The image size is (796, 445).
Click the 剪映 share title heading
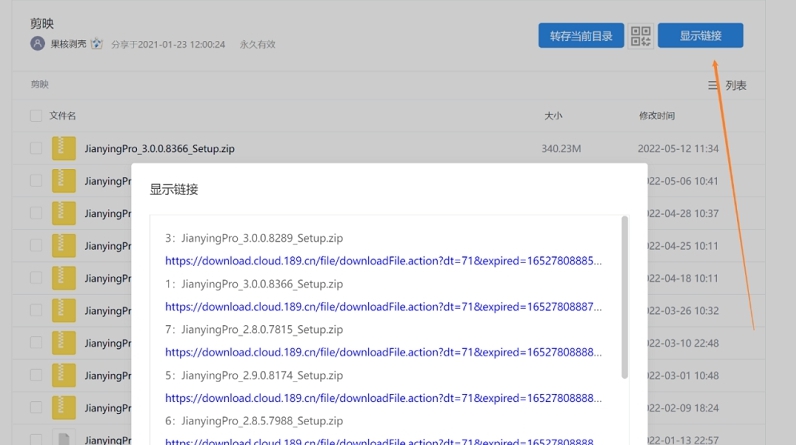[x=42, y=23]
